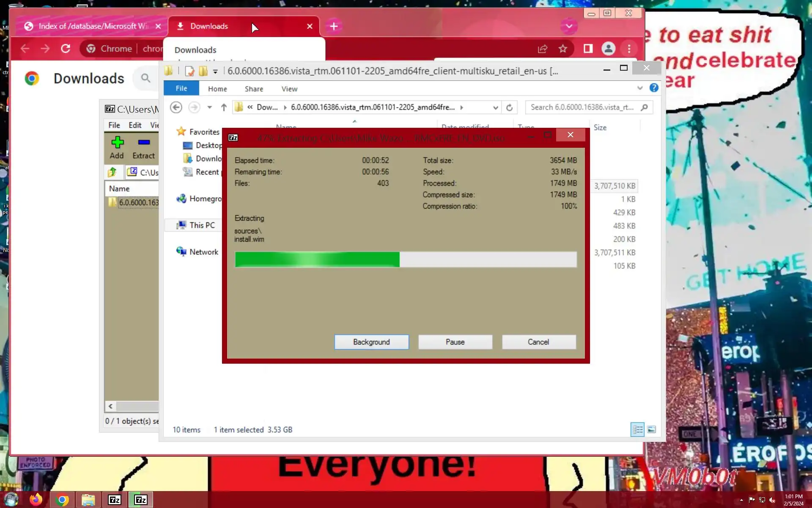
Task: Switch to details view toggle
Action: tap(637, 430)
